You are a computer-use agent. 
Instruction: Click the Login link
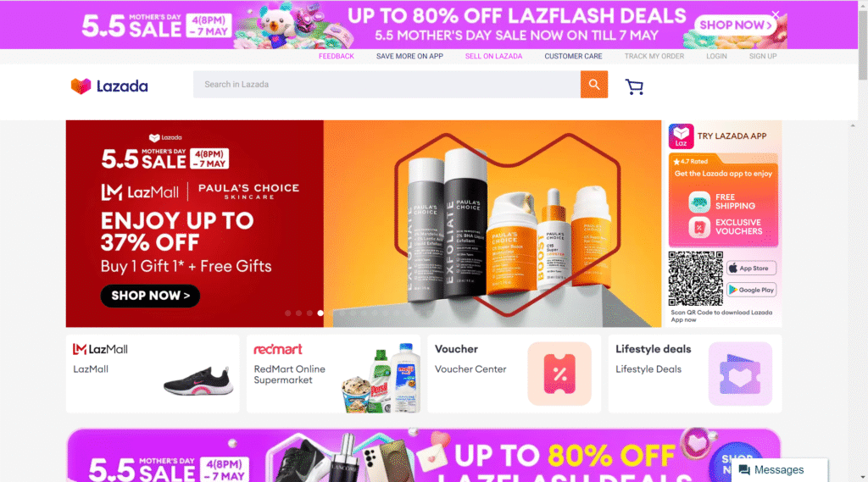coord(716,57)
